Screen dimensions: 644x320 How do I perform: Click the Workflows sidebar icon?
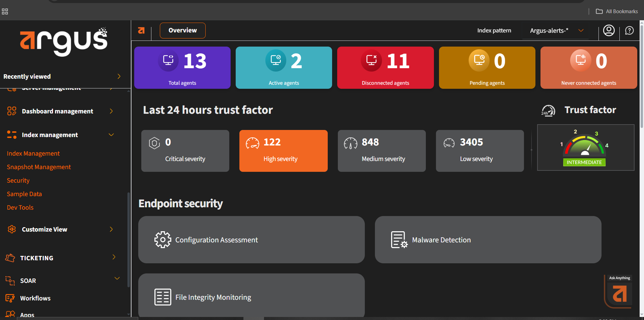click(x=10, y=298)
